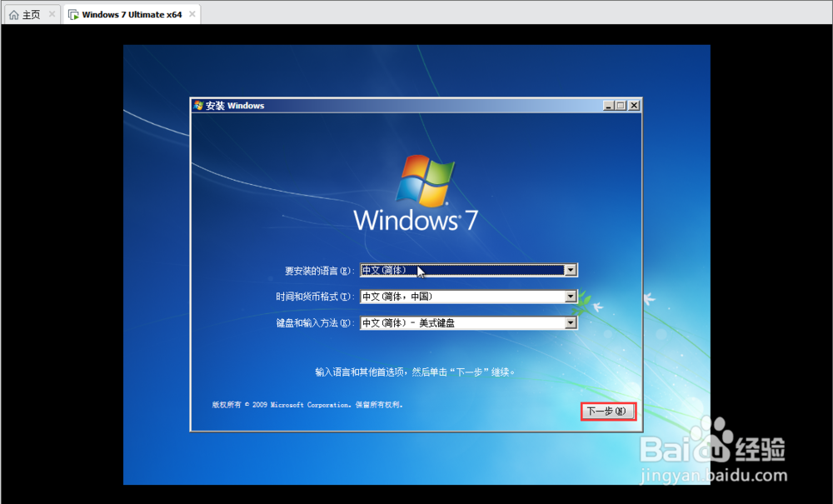The width and height of the screenshot is (833, 504).
Task: Switch to the 主页 home tab
Action: (x=31, y=14)
